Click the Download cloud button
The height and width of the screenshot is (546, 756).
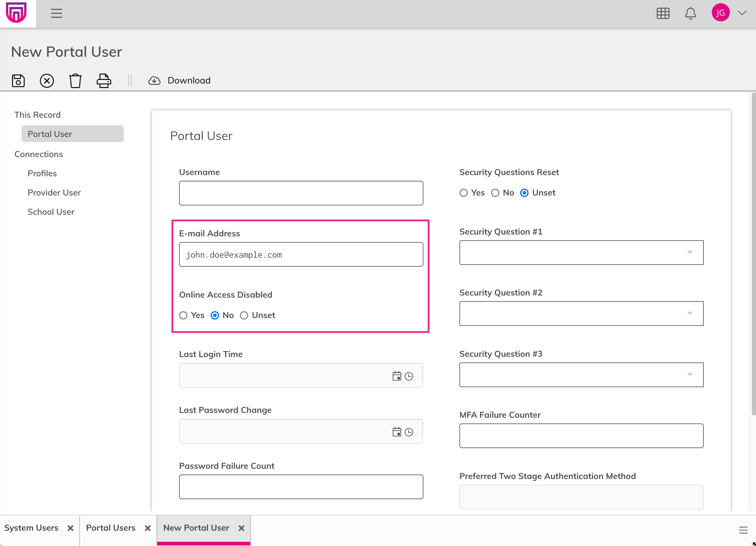click(x=179, y=80)
